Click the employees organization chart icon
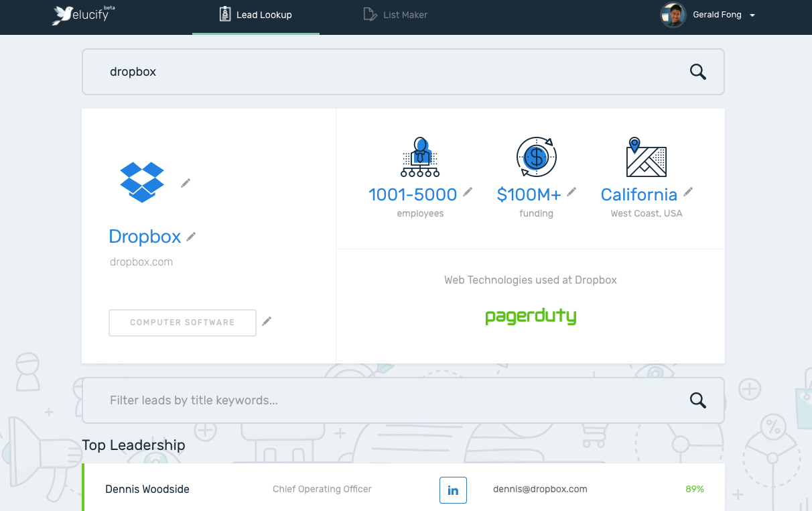This screenshot has height=511, width=812. pyautogui.click(x=420, y=157)
